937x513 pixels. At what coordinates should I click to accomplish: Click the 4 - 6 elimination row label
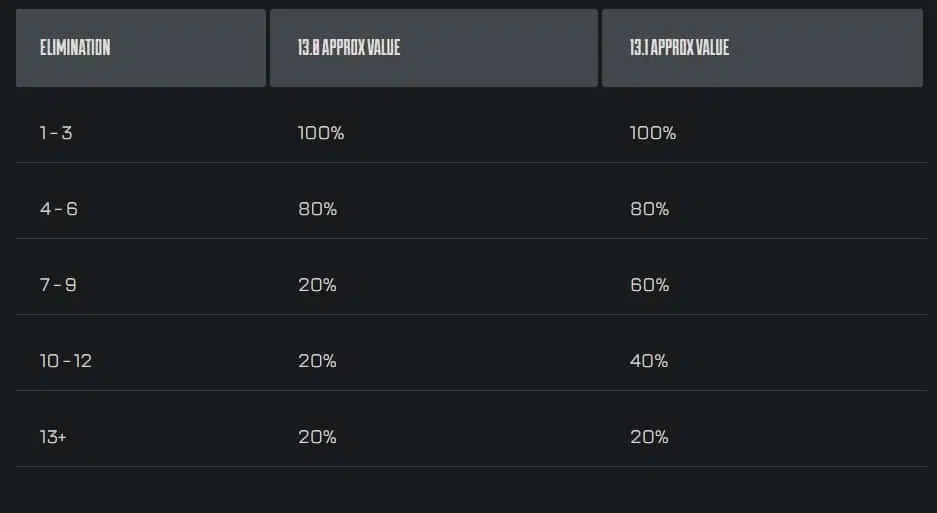point(59,209)
